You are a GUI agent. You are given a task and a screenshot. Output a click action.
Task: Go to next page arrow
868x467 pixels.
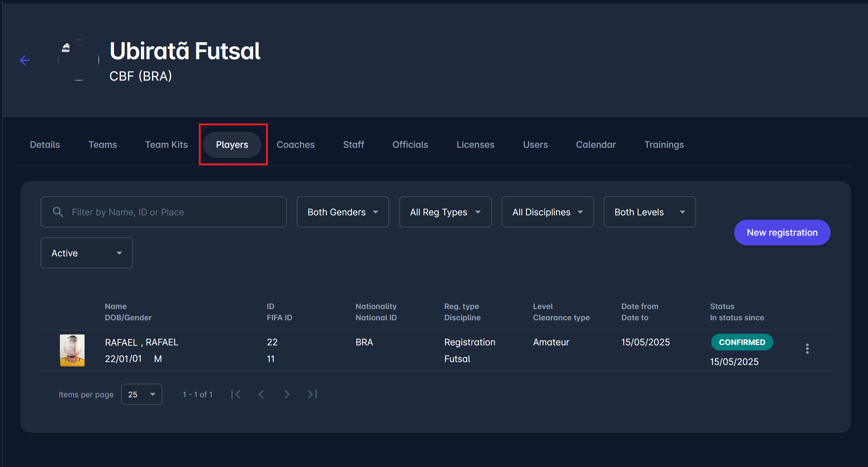[287, 394]
